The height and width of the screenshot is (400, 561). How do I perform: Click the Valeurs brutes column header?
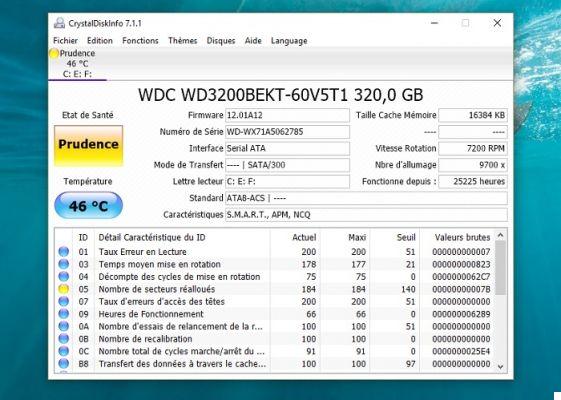pyautogui.click(x=457, y=237)
